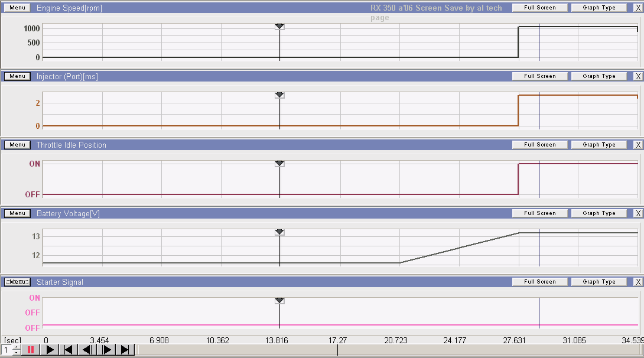Screen dimensions: 644x358
Task: Click the timeline scrubber bar at bottom
Action: click(x=389, y=350)
